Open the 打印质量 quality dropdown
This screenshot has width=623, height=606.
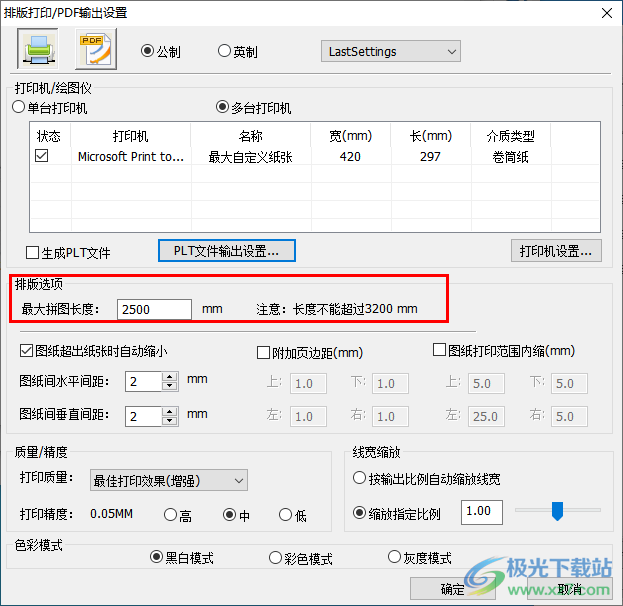point(169,480)
